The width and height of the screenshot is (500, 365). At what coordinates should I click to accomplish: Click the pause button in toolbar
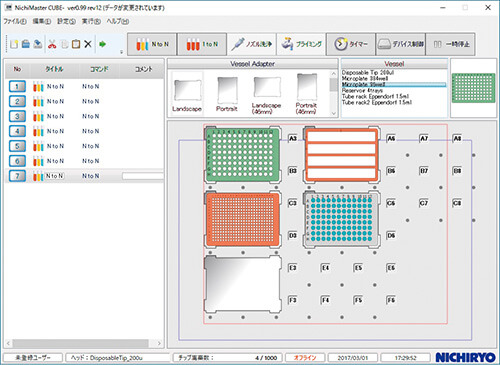450,44
